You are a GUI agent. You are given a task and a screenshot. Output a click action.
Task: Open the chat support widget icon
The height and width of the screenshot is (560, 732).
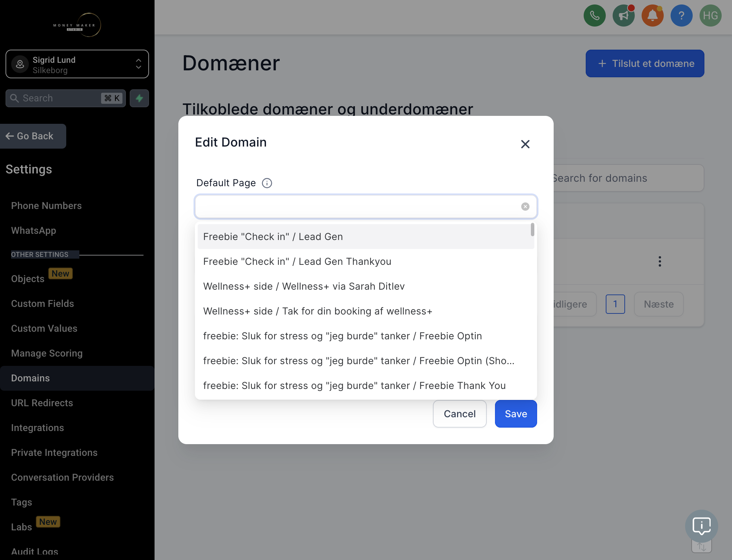pyautogui.click(x=701, y=526)
